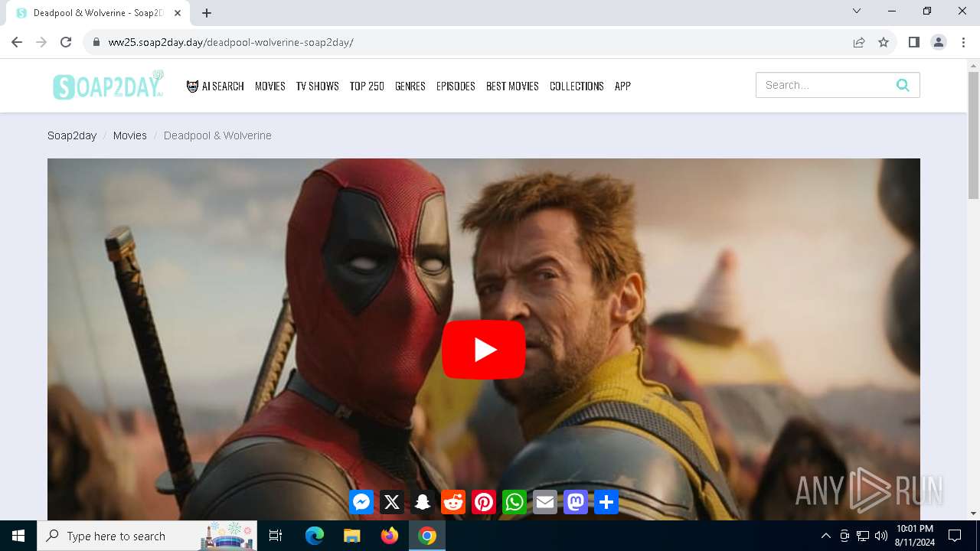Open File Explorer from taskbar
Viewport: 980px width, 551px height.
pos(352,536)
